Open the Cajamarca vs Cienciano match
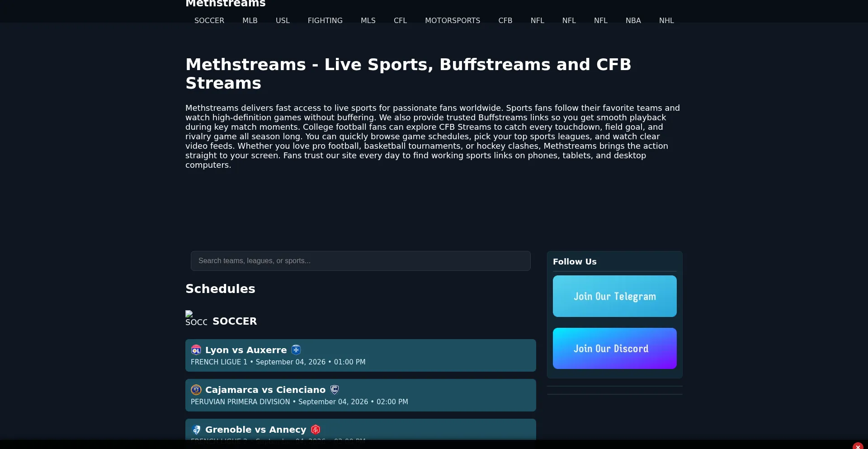868x449 pixels. coord(361,395)
